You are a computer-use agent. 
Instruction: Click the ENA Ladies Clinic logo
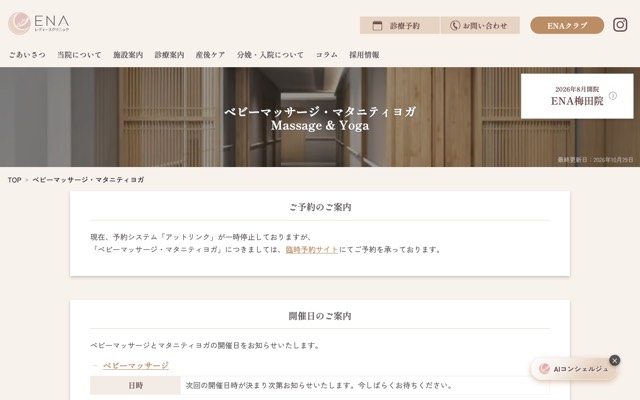click(39, 23)
